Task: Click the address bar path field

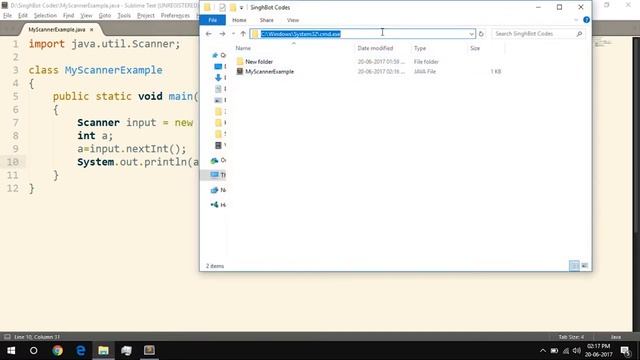Action: [x=362, y=34]
